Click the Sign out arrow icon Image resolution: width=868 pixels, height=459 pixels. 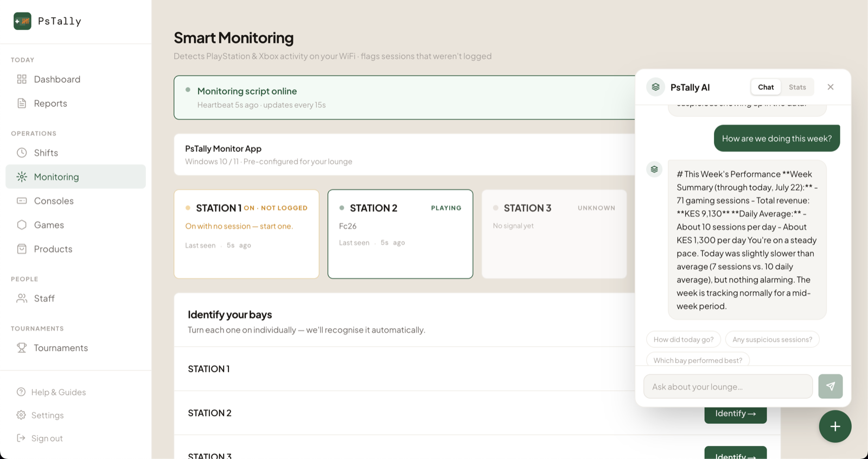point(21,438)
